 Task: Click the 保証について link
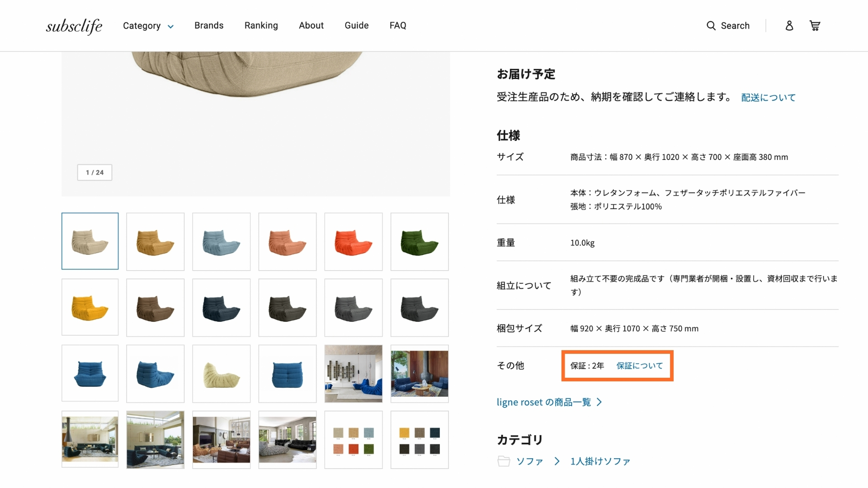(640, 366)
